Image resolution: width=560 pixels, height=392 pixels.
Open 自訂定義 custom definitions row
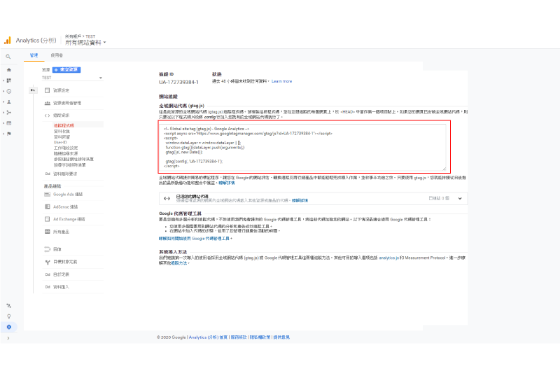pos(73,274)
